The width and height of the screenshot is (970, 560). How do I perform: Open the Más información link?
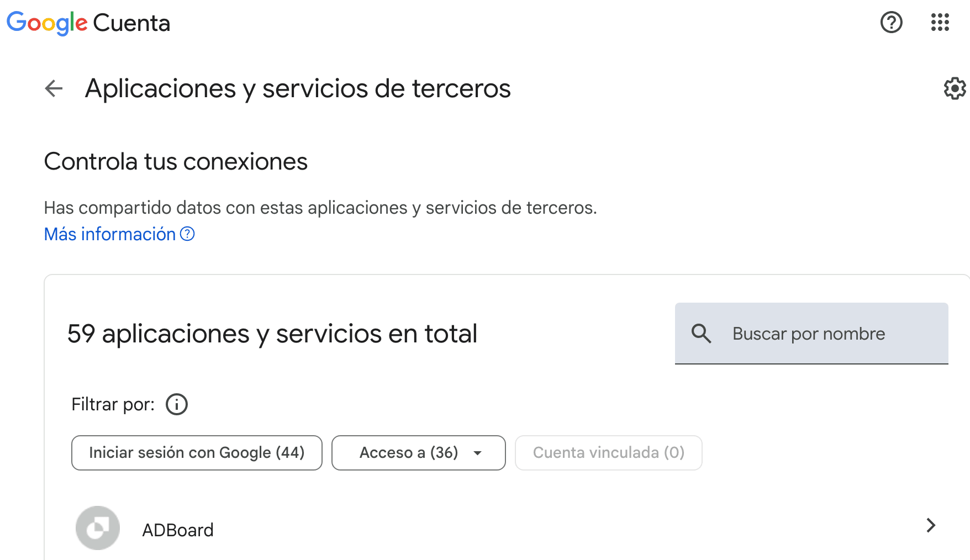110,234
